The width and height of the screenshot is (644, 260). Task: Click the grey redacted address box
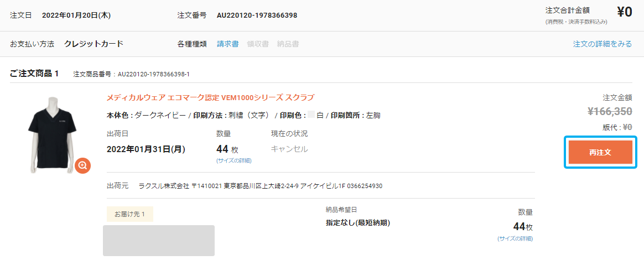159,241
